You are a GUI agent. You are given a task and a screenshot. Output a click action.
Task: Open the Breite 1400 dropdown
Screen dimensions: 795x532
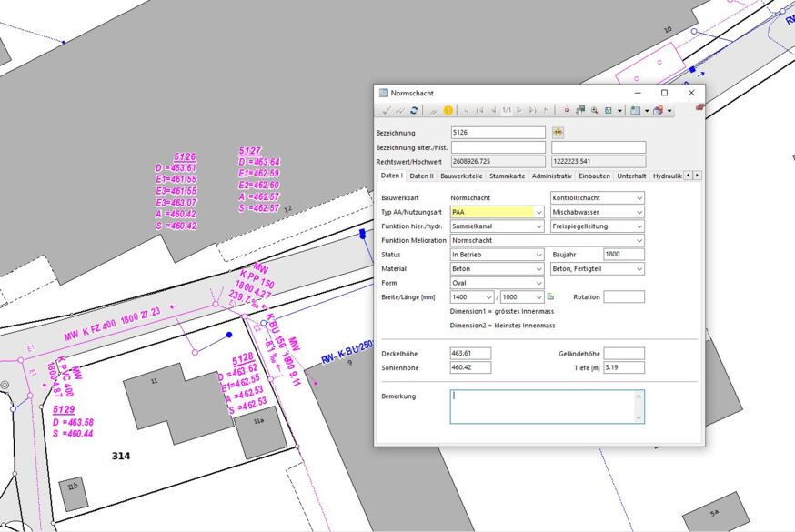coord(472,296)
